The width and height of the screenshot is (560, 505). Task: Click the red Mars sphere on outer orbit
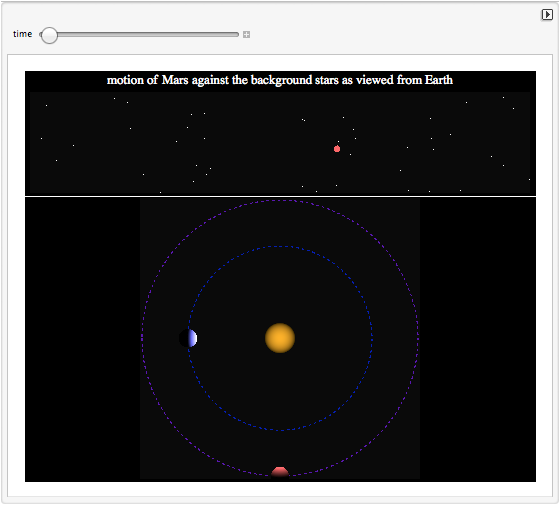coord(280,472)
